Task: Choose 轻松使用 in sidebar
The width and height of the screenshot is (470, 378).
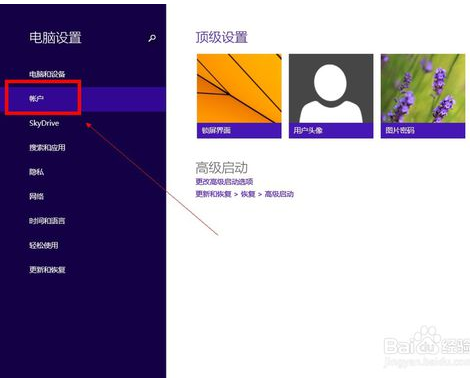Action: pyautogui.click(x=43, y=245)
